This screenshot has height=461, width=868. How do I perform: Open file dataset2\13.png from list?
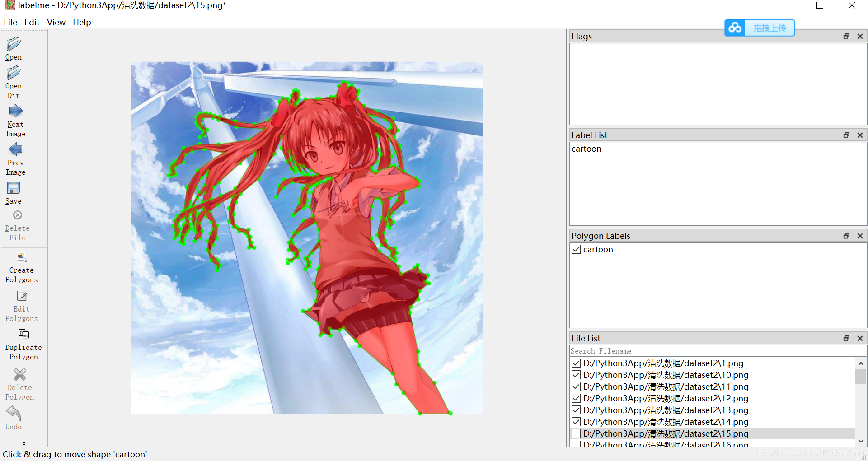666,410
